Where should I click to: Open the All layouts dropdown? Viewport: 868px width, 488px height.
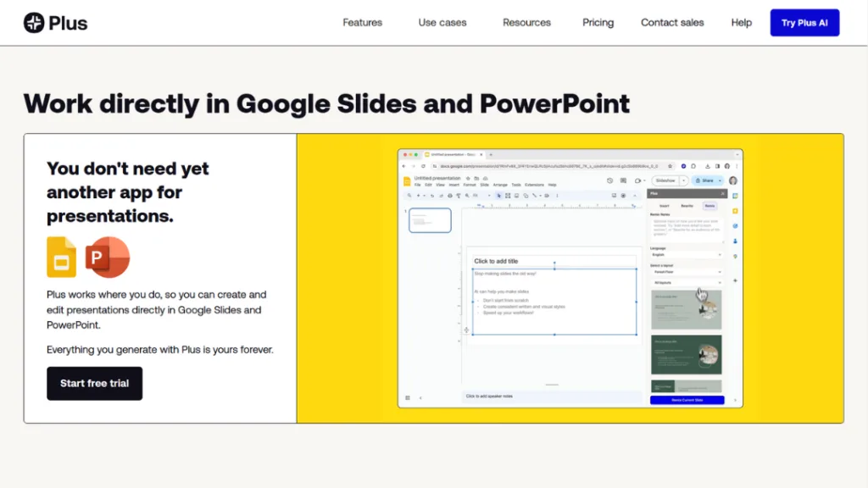[686, 283]
